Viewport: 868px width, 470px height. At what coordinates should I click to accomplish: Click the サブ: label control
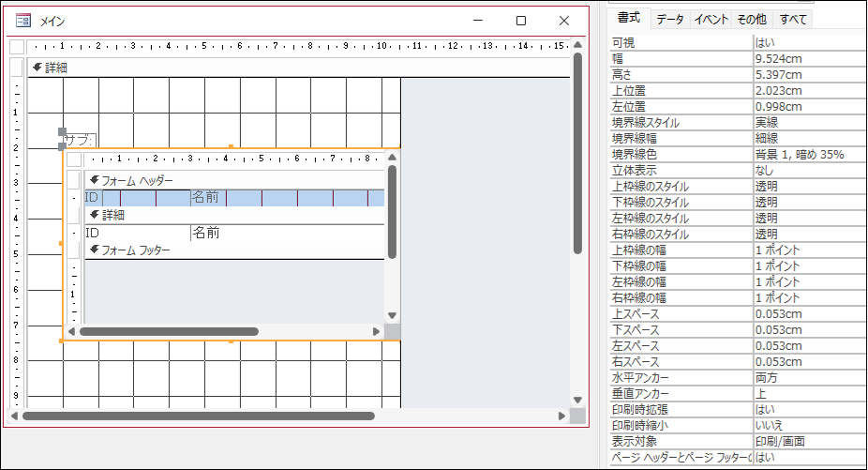(x=79, y=140)
